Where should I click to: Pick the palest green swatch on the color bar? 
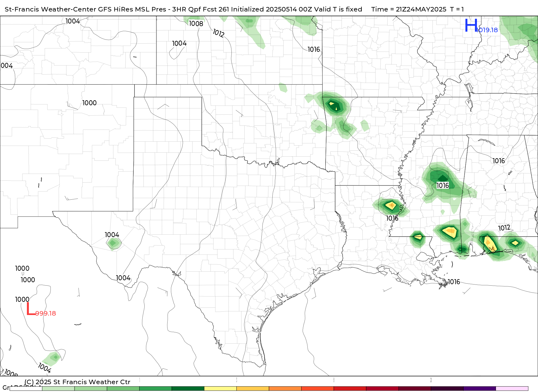[x=58, y=389]
